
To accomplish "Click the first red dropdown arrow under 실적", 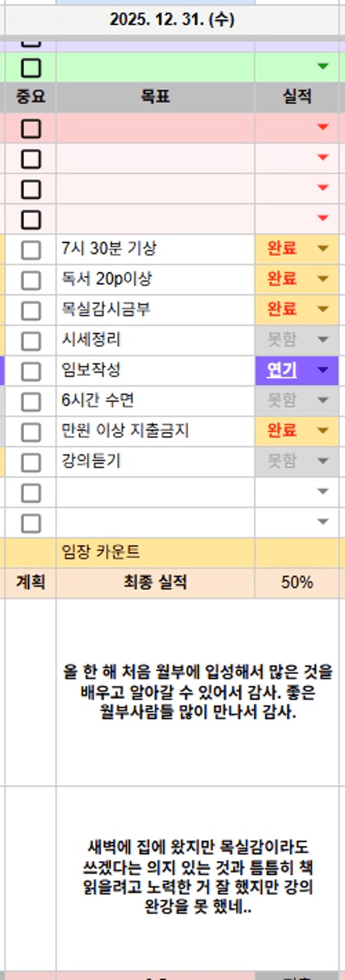I will coord(323,127).
